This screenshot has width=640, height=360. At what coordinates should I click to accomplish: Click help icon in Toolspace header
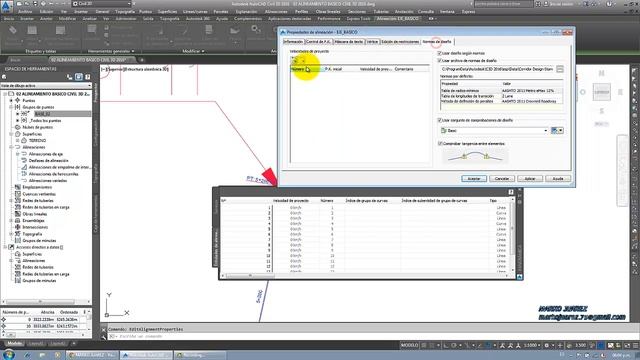(87, 77)
